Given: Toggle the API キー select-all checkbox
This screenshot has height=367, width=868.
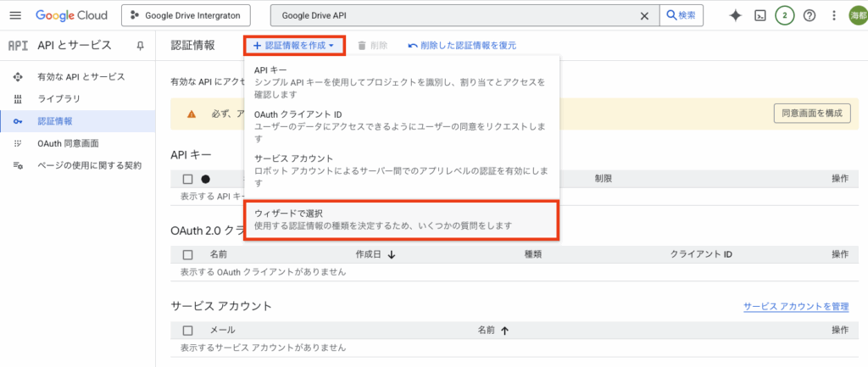Looking at the screenshot, I should click(188, 179).
